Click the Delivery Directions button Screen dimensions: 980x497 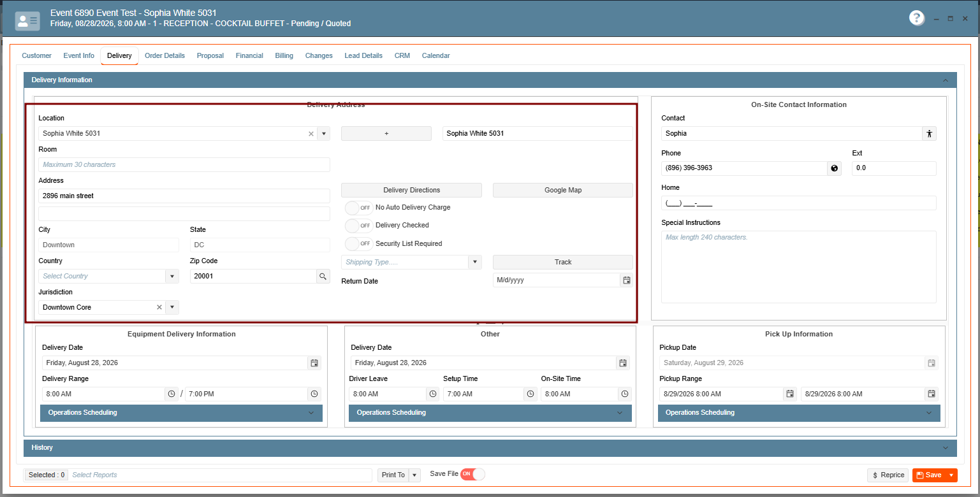[411, 191]
